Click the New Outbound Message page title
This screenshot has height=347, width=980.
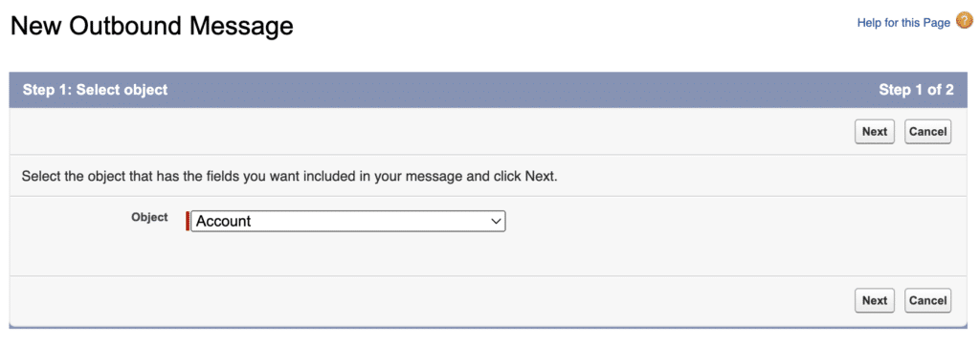pyautogui.click(x=152, y=26)
